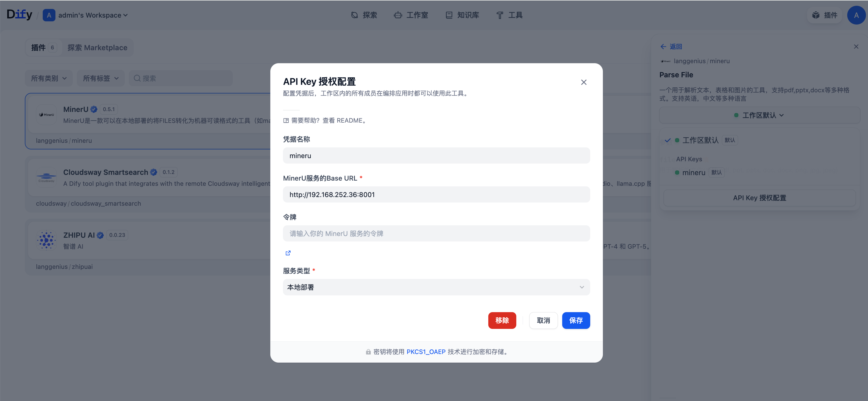Image resolution: width=868 pixels, height=401 pixels.
Task: Click the ZHIPU AI plugin logo
Action: tap(46, 240)
